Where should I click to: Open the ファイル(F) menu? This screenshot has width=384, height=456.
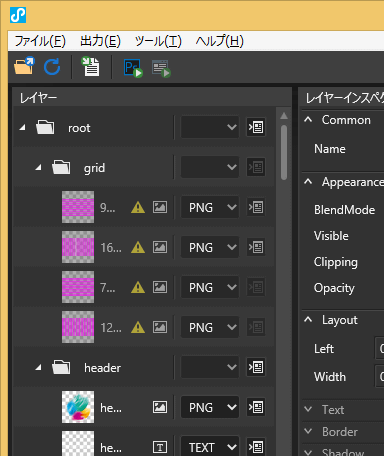click(x=40, y=41)
